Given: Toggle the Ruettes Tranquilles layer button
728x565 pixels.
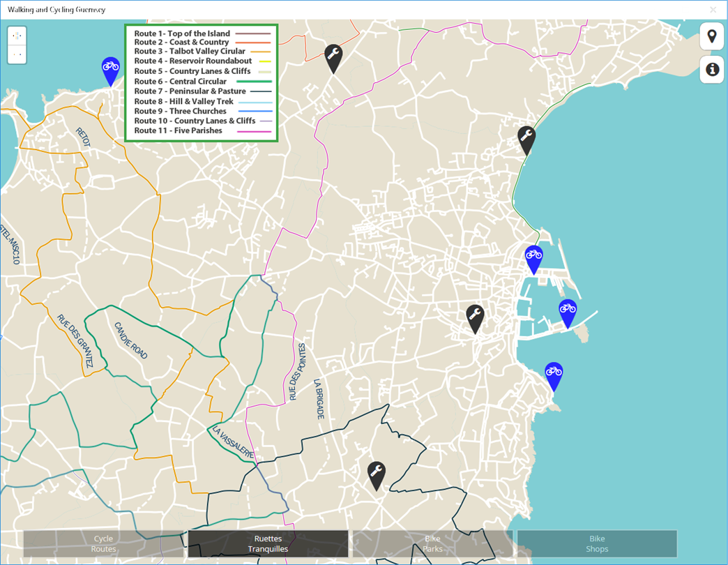Looking at the screenshot, I should [268, 543].
